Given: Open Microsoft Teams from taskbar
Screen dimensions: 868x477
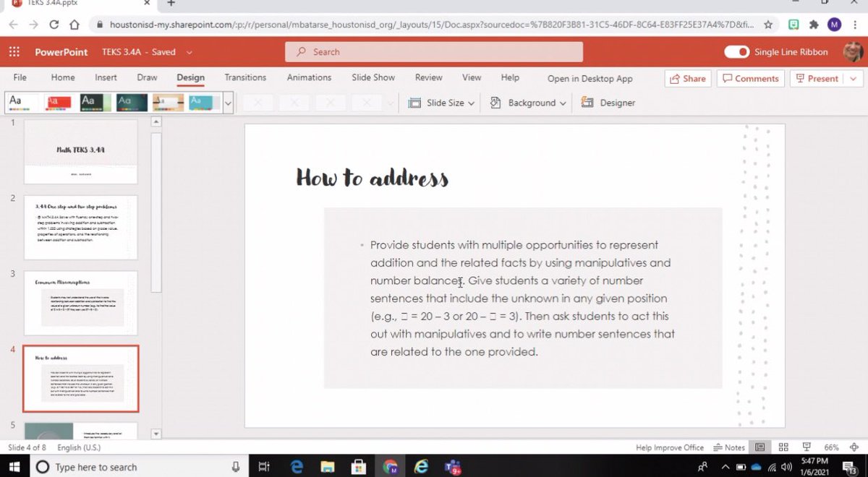Looking at the screenshot, I should click(x=454, y=468).
